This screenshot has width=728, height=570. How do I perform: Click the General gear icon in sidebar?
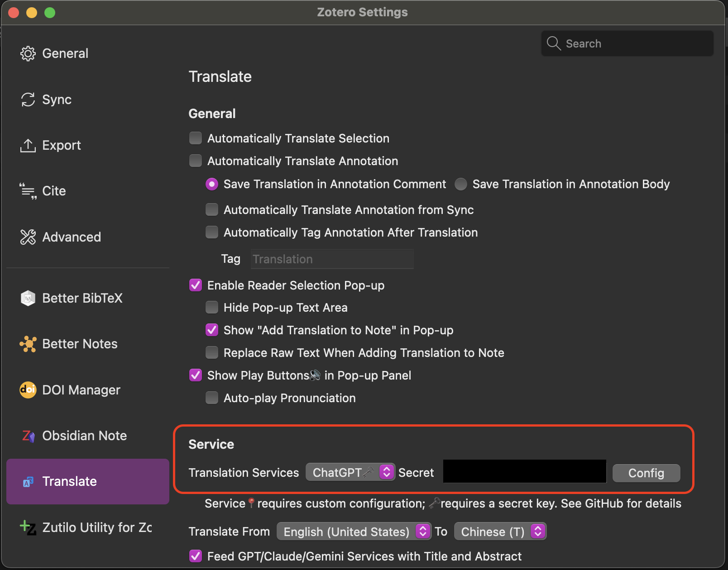tap(28, 53)
